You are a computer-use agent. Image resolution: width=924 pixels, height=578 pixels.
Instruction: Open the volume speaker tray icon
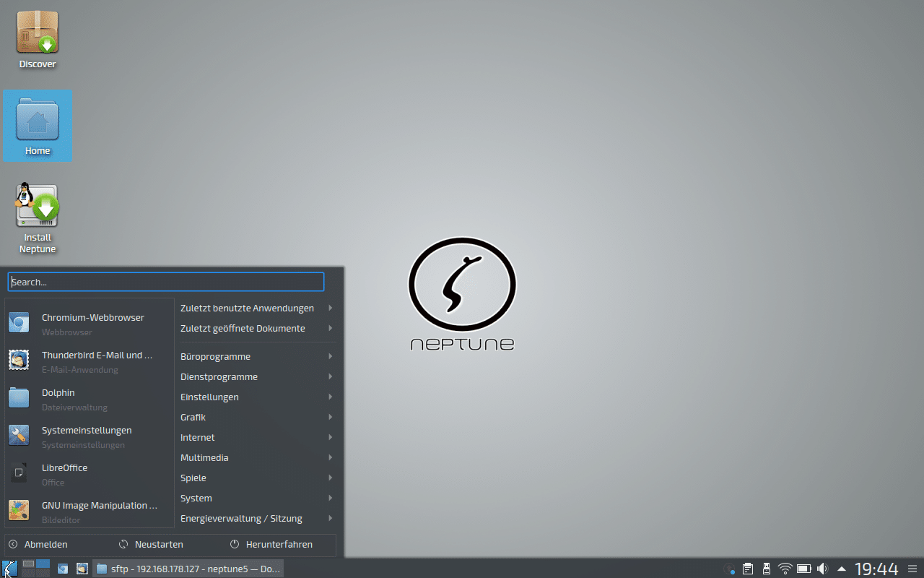pos(821,569)
